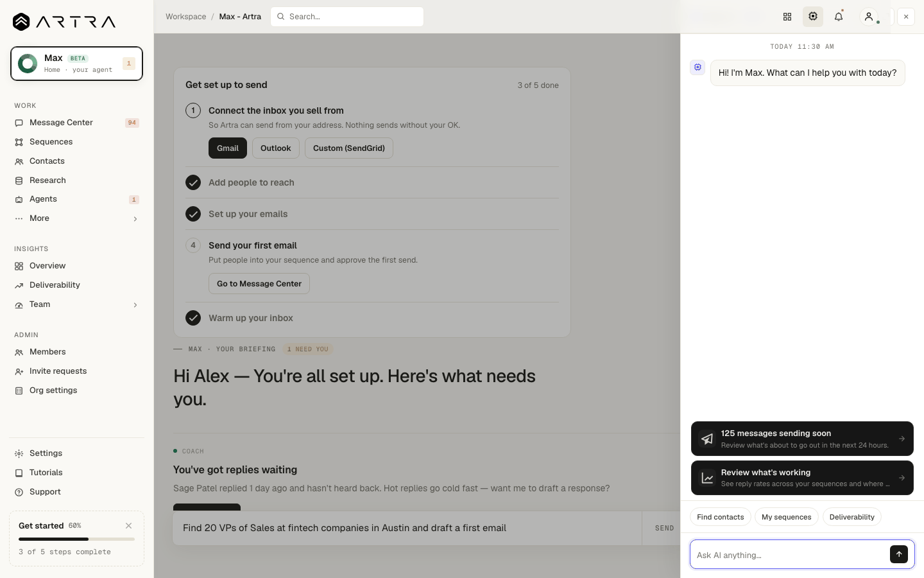Image resolution: width=924 pixels, height=578 pixels.
Task: Open Deliverability in the sidebar Insights section
Action: (x=76, y=285)
